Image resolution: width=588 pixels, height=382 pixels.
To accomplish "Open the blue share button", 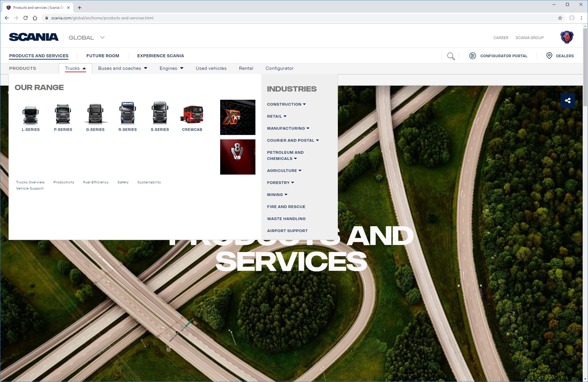I will tap(568, 101).
